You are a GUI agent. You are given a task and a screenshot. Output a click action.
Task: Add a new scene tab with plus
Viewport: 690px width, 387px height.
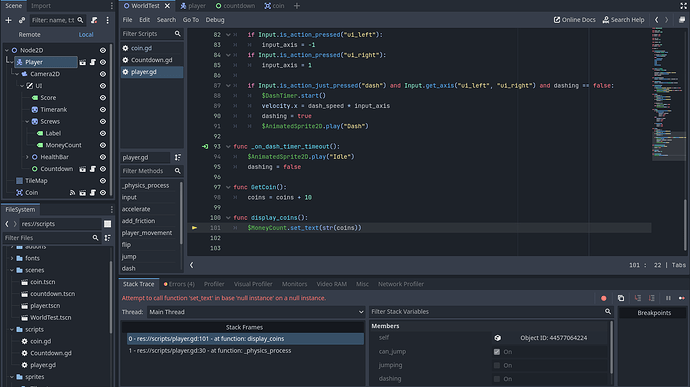click(297, 6)
